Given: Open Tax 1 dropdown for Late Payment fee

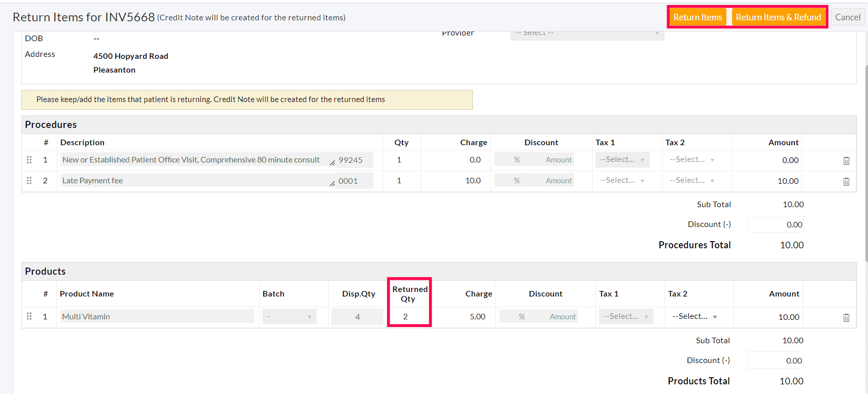Looking at the screenshot, I should (x=622, y=181).
